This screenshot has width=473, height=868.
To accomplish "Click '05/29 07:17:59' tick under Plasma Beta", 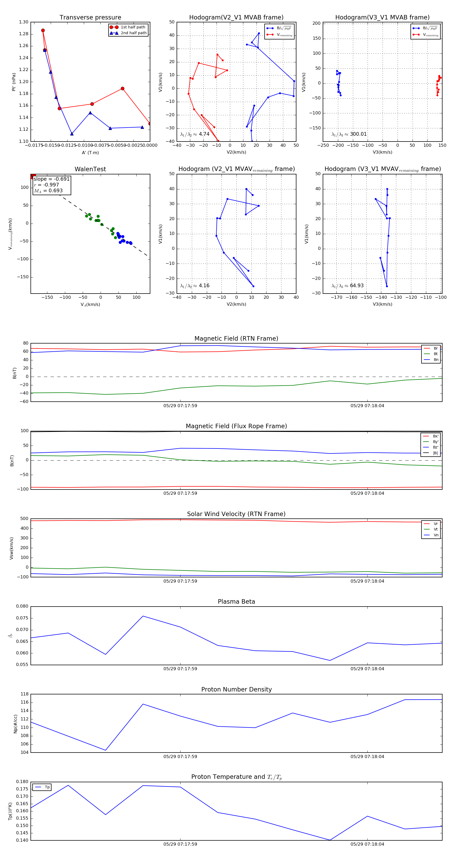I will tap(180, 669).
